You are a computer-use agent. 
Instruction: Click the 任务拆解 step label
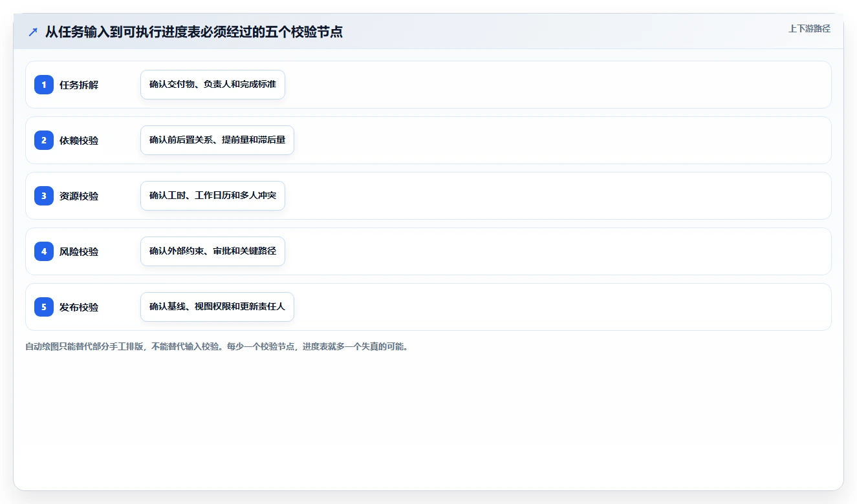coord(79,85)
